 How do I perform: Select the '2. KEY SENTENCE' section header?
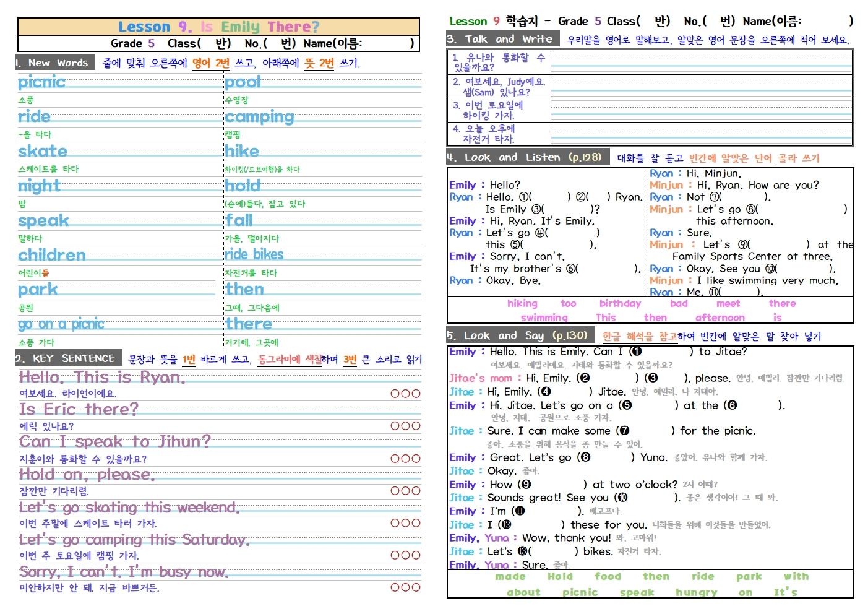click(x=68, y=358)
